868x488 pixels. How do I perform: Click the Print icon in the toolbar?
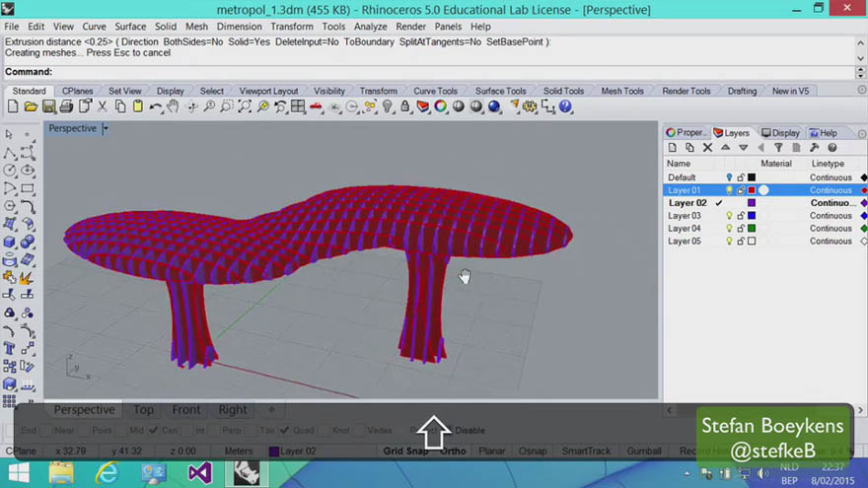[66, 106]
